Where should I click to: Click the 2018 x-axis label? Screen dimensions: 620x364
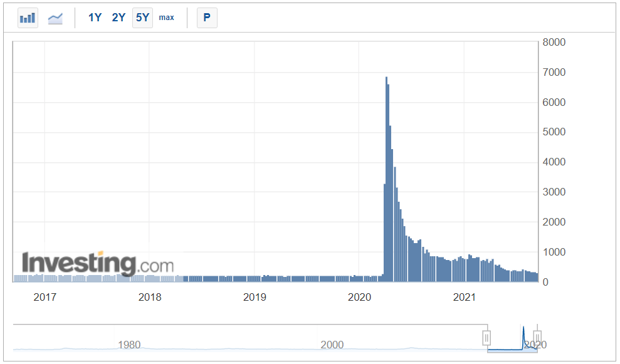coord(150,297)
